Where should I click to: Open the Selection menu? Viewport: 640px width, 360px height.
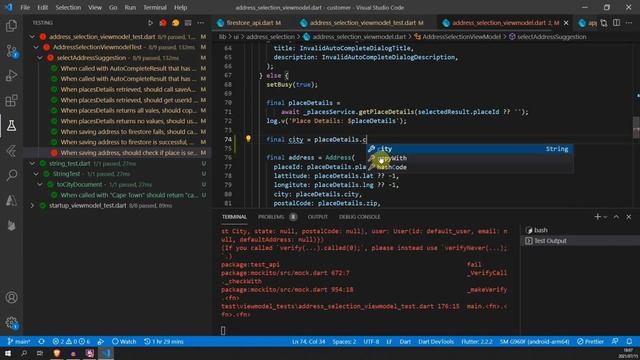(x=68, y=7)
